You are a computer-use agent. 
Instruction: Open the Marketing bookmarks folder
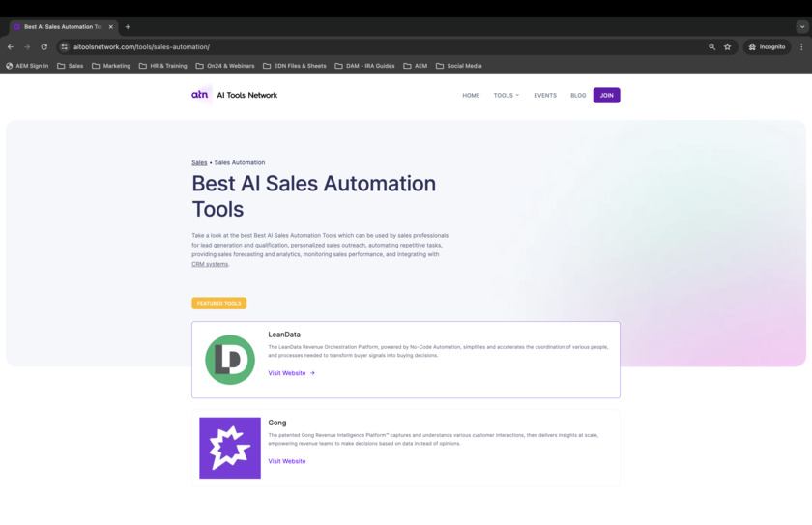(x=111, y=66)
